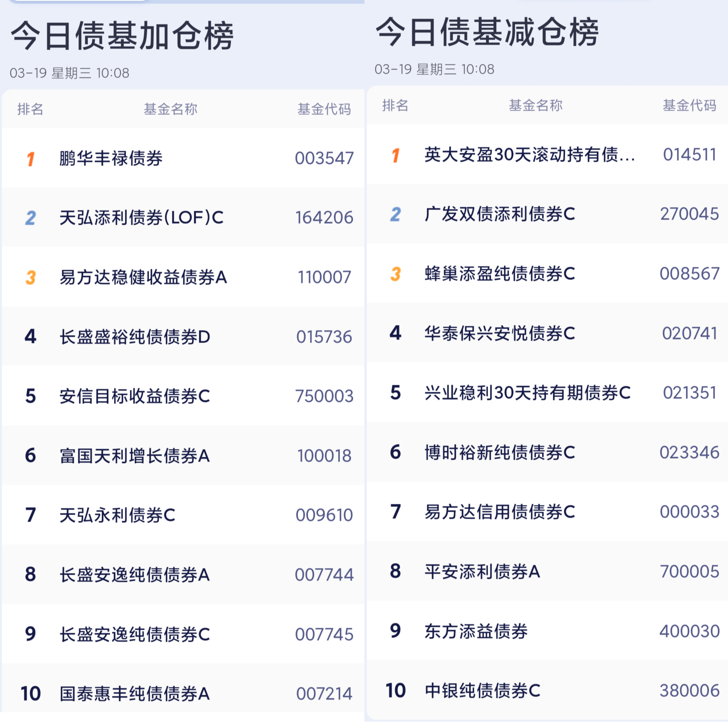Click fund code 023346
Screen dimensions: 728x728
[x=689, y=452]
